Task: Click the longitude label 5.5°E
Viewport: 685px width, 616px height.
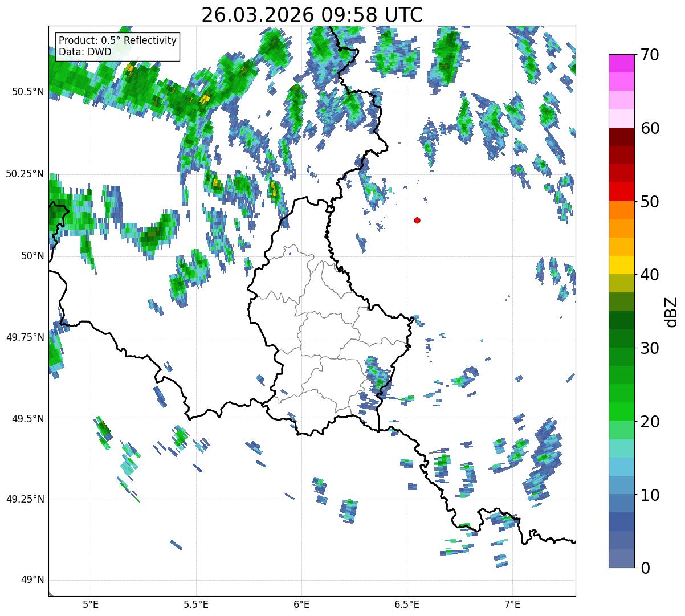Action: point(196,604)
